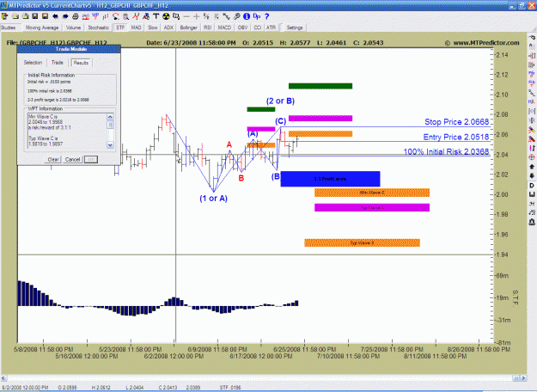Toggle the CCI study
This screenshot has width=537, height=392.
(258, 28)
